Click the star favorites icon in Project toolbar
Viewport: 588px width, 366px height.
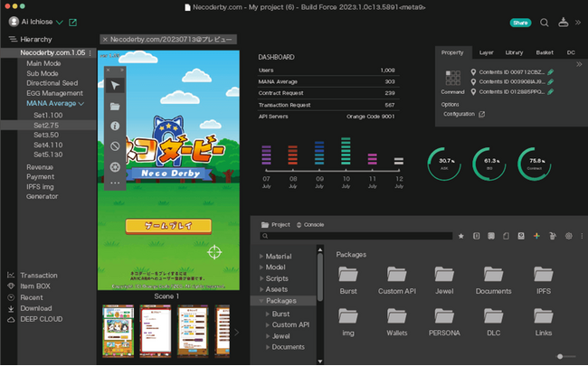[x=460, y=236]
